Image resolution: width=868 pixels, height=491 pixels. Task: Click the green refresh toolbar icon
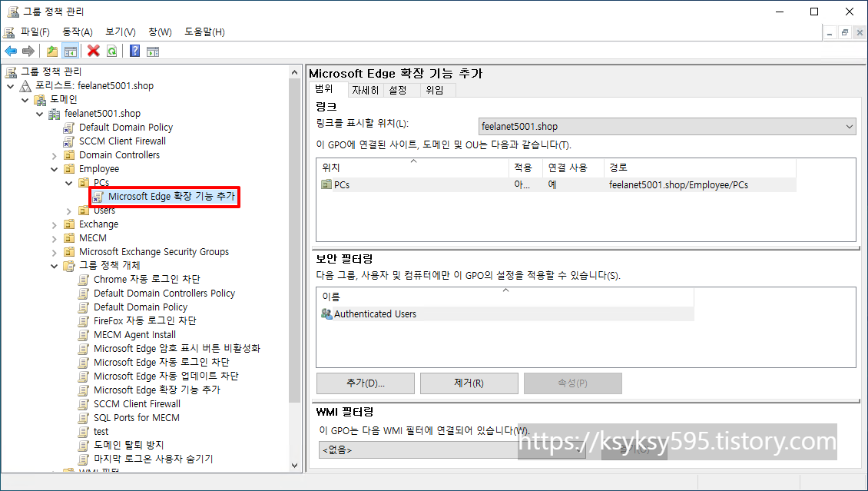tap(112, 51)
